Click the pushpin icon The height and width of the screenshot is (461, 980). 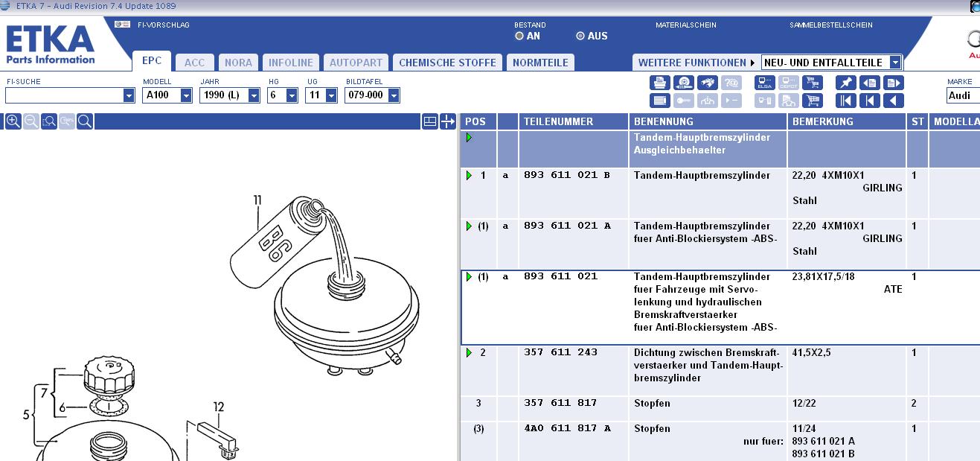click(845, 83)
